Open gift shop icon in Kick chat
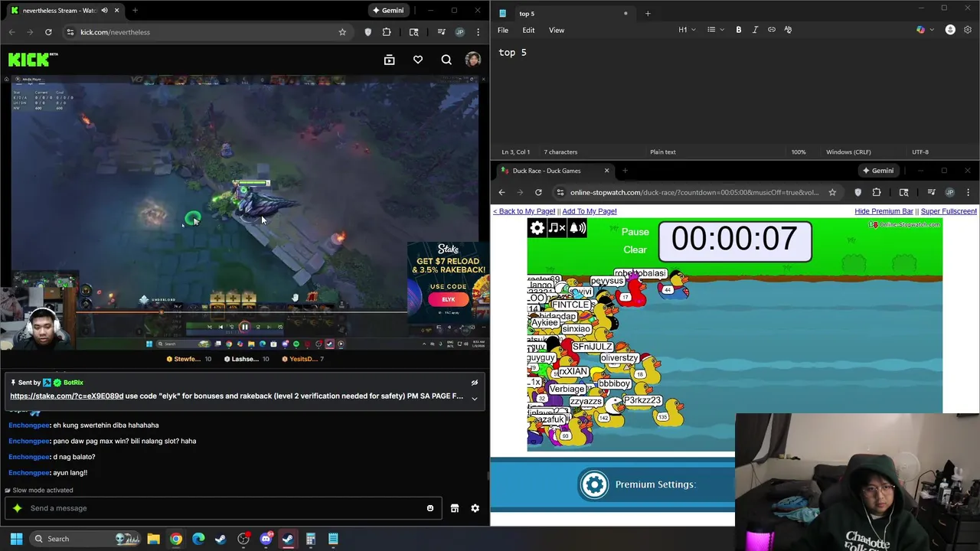This screenshot has width=980, height=551. point(455,508)
